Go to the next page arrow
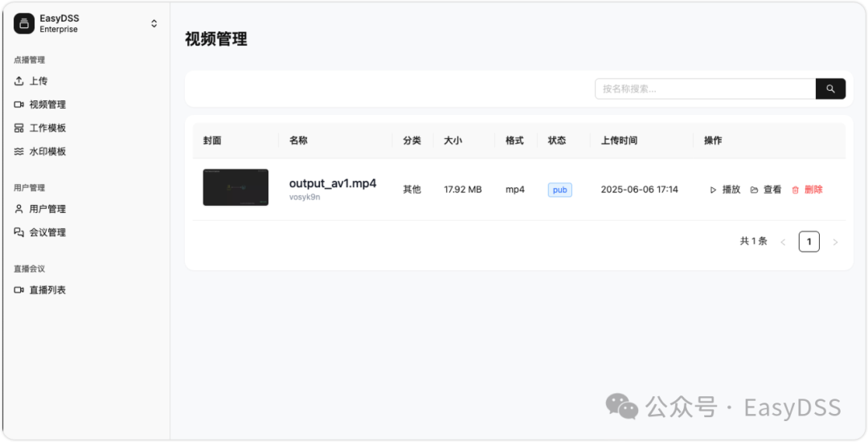 [x=835, y=242]
